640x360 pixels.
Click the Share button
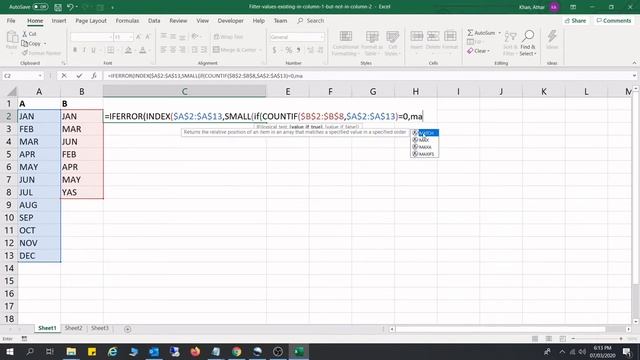point(575,20)
